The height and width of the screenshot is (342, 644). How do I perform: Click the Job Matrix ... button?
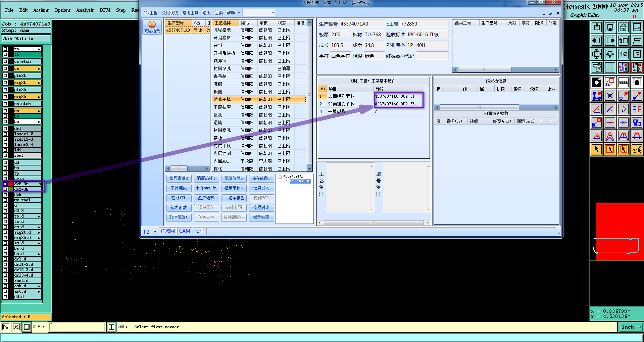(26, 39)
